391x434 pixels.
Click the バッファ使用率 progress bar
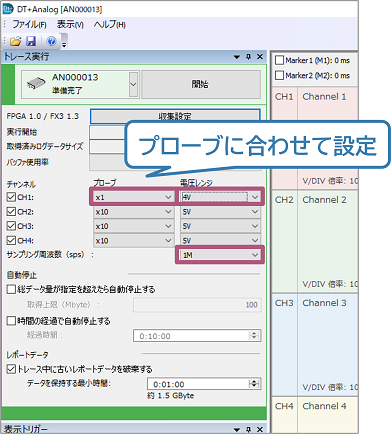[x=175, y=163]
